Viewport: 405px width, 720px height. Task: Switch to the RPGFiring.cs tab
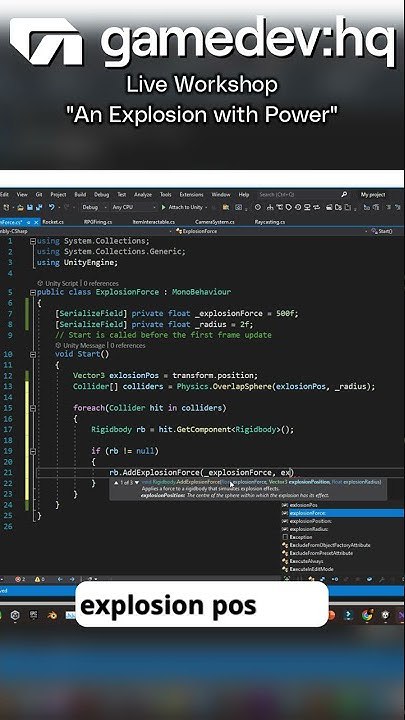pyautogui.click(x=98, y=222)
